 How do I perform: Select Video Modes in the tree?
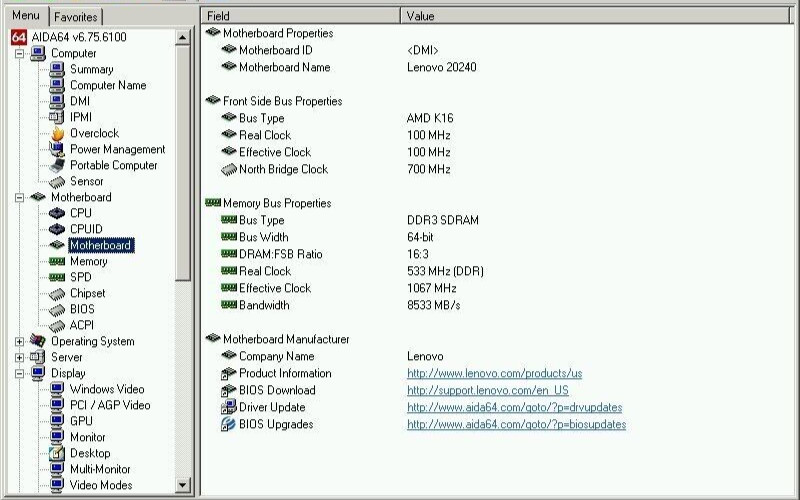coord(101,485)
